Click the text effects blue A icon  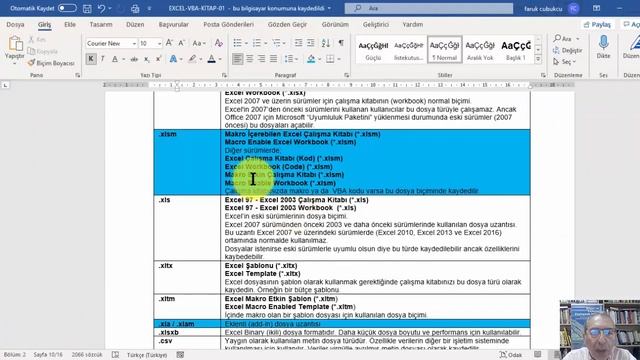173,59
